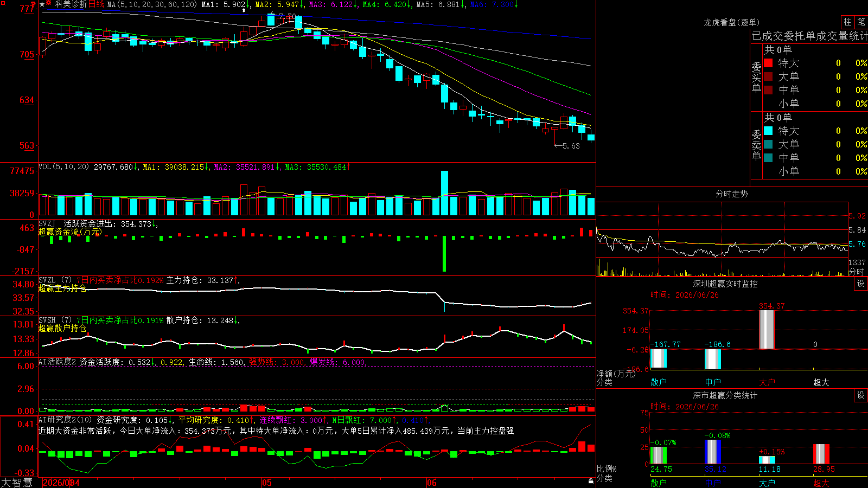
Task: Click the 已成交委托单成交量统计 header
Action: [809, 36]
